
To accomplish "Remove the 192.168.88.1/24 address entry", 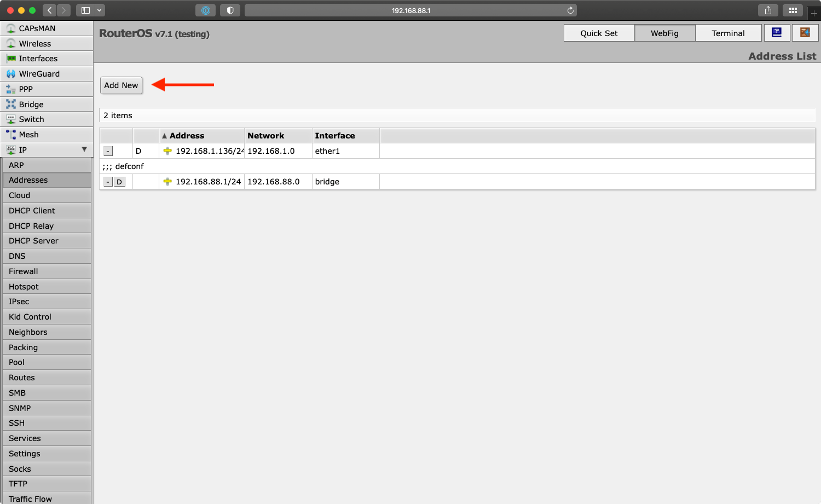I will (x=108, y=182).
